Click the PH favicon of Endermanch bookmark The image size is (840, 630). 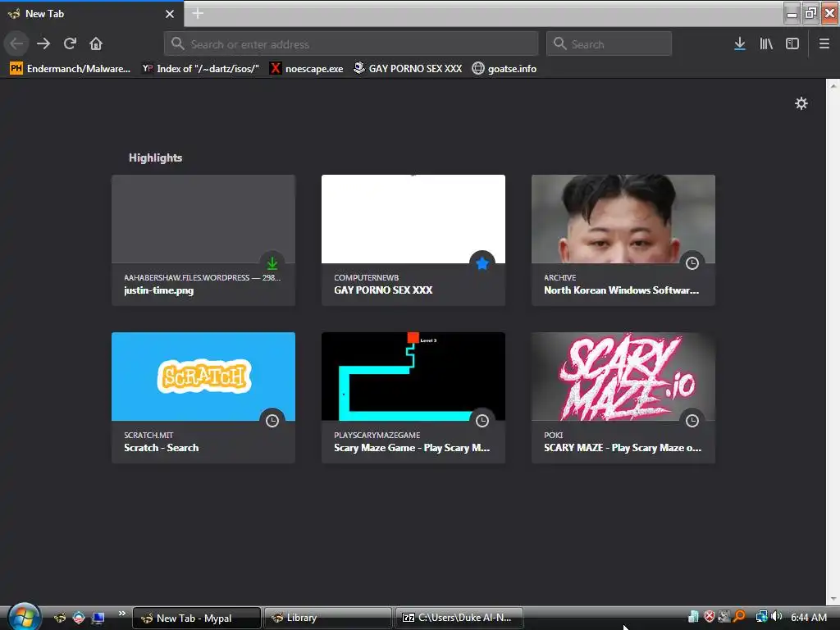pyautogui.click(x=16, y=69)
